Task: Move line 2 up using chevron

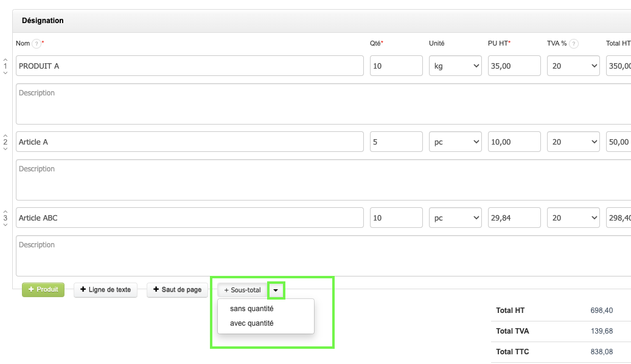Action: [5, 135]
